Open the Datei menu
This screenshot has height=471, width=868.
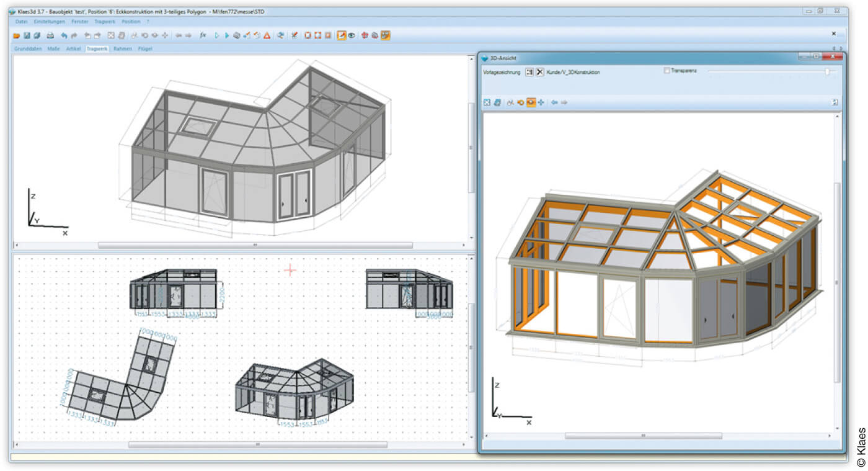(22, 22)
